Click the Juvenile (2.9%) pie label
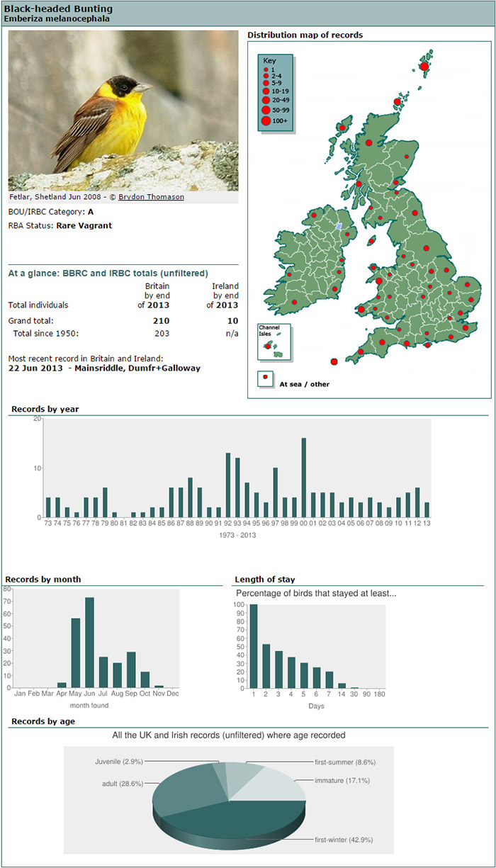The width and height of the screenshot is (496, 868). click(119, 761)
